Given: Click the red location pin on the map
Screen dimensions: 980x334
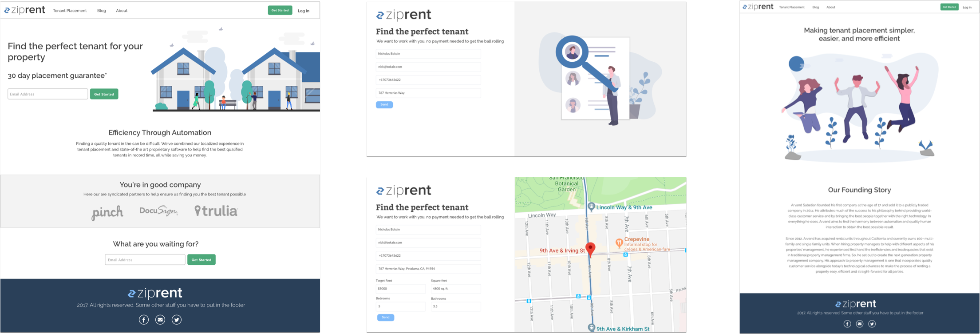Looking at the screenshot, I should click(590, 250).
